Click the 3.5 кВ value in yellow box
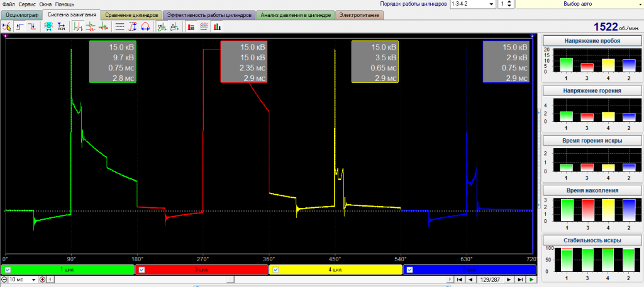Screen dimensions: 644x287 point(384,57)
